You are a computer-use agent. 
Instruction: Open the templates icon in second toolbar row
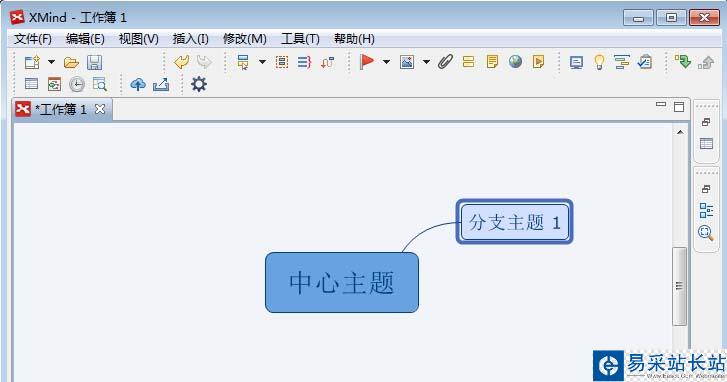(x=54, y=84)
